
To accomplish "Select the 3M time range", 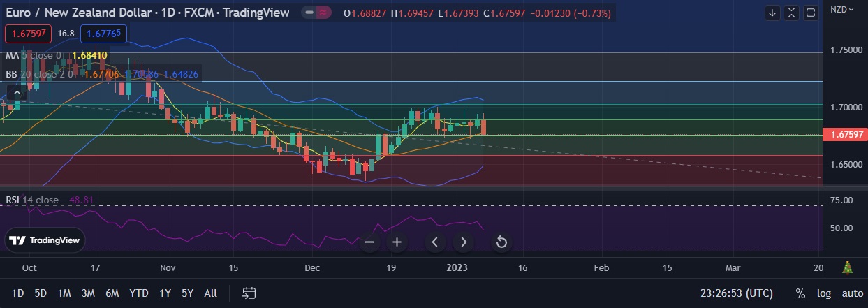I will tap(88, 293).
